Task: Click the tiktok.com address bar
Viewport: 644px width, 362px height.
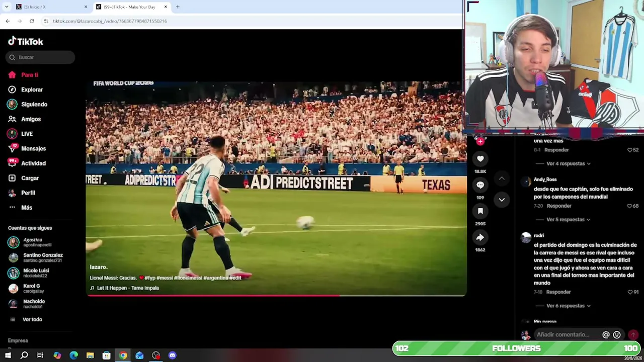Action: point(250,21)
